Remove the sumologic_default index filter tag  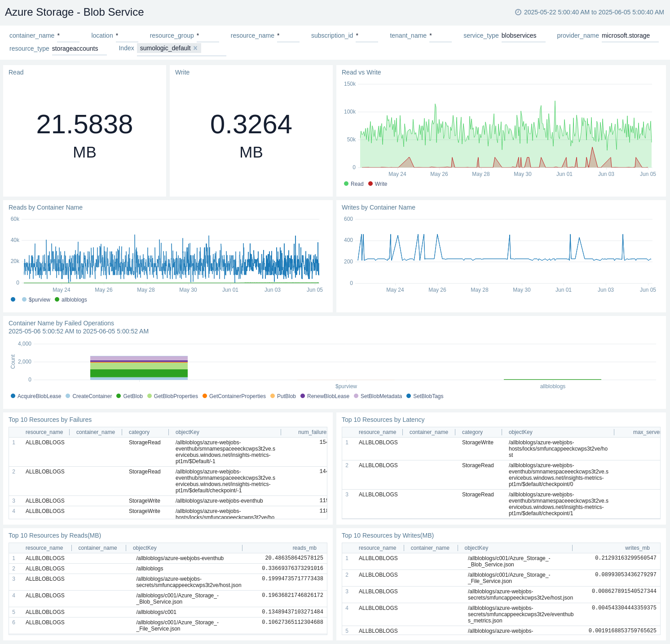pyautogui.click(x=195, y=48)
